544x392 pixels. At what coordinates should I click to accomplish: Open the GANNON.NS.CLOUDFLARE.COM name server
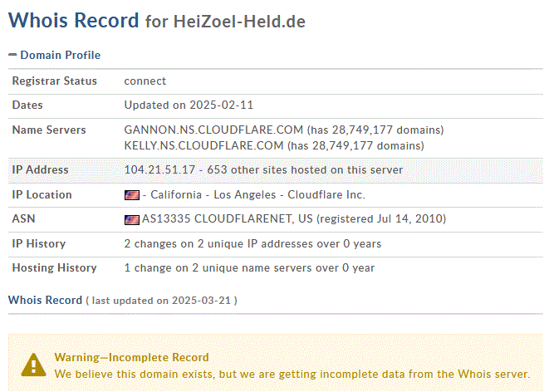pyautogui.click(x=213, y=130)
